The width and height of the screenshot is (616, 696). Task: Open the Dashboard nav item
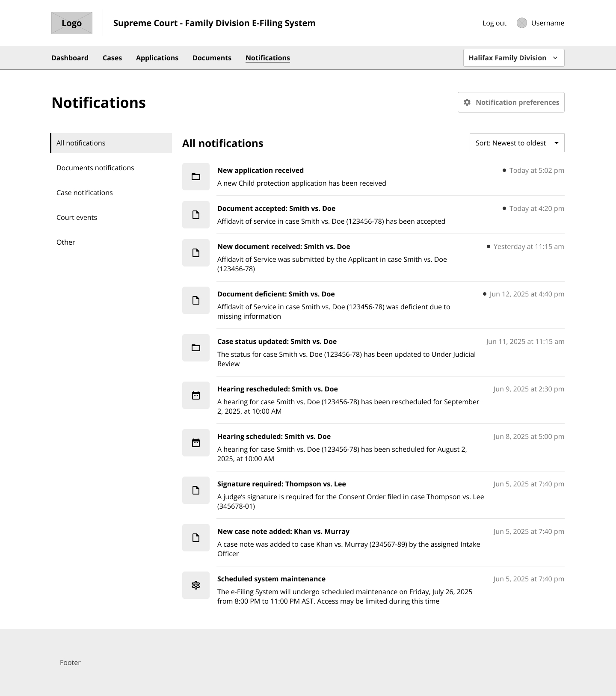pyautogui.click(x=70, y=58)
